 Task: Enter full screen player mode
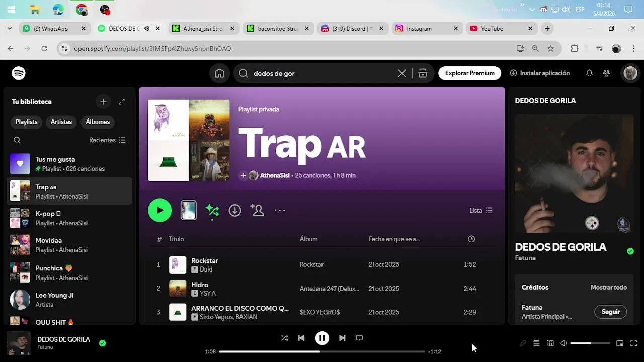633,343
